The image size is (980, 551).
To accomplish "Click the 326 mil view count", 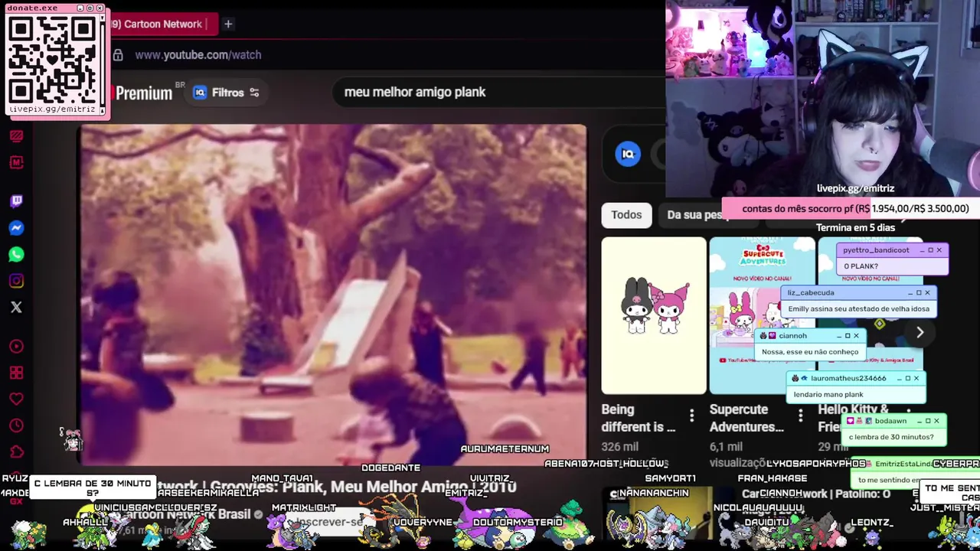I will pos(620,447).
